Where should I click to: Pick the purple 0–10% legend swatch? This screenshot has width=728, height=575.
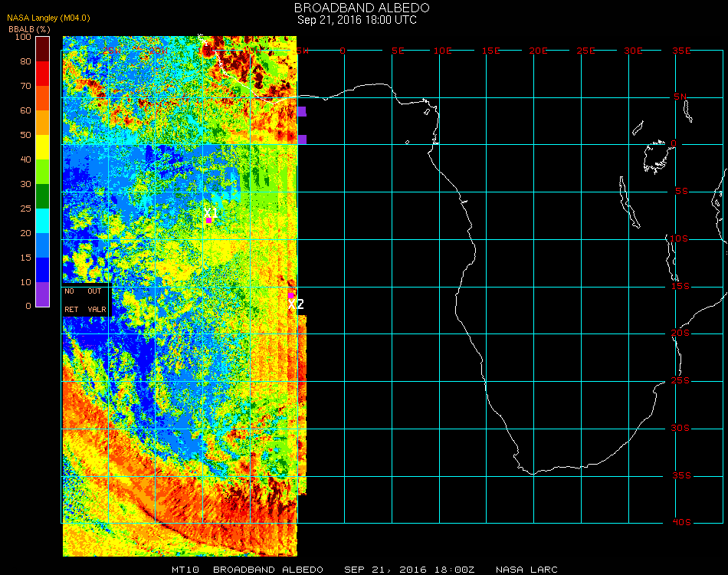point(43,294)
